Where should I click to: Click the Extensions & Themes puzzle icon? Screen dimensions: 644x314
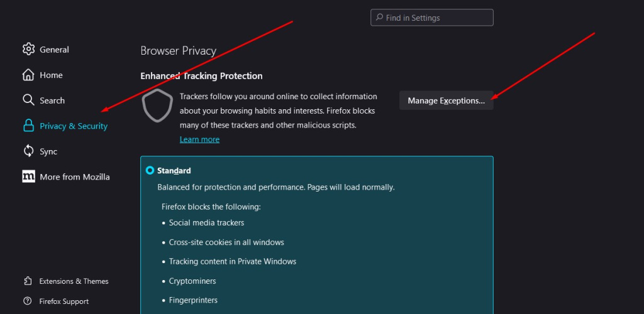click(28, 281)
